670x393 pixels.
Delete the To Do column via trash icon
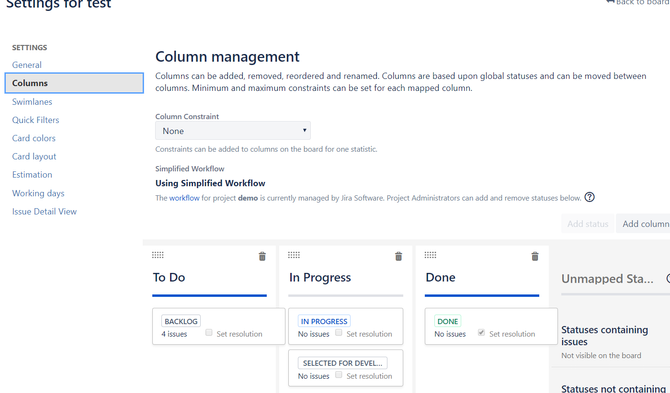click(262, 256)
